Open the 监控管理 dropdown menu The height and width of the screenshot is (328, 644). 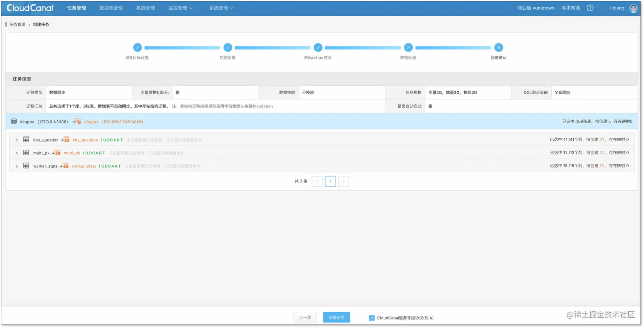click(180, 8)
